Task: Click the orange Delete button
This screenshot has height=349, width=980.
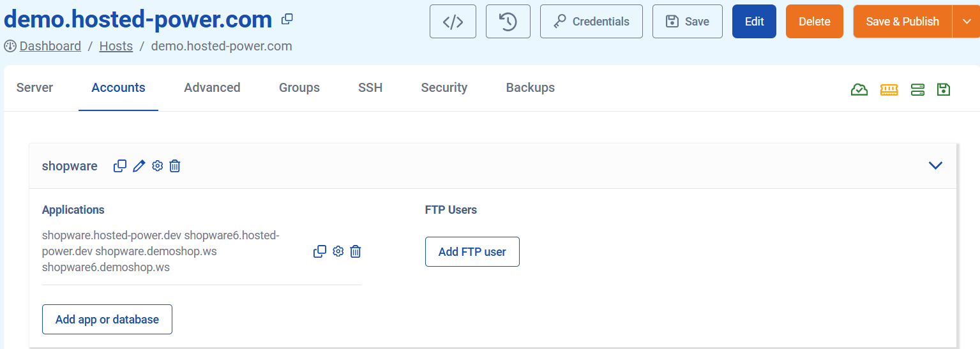Action: tap(815, 22)
